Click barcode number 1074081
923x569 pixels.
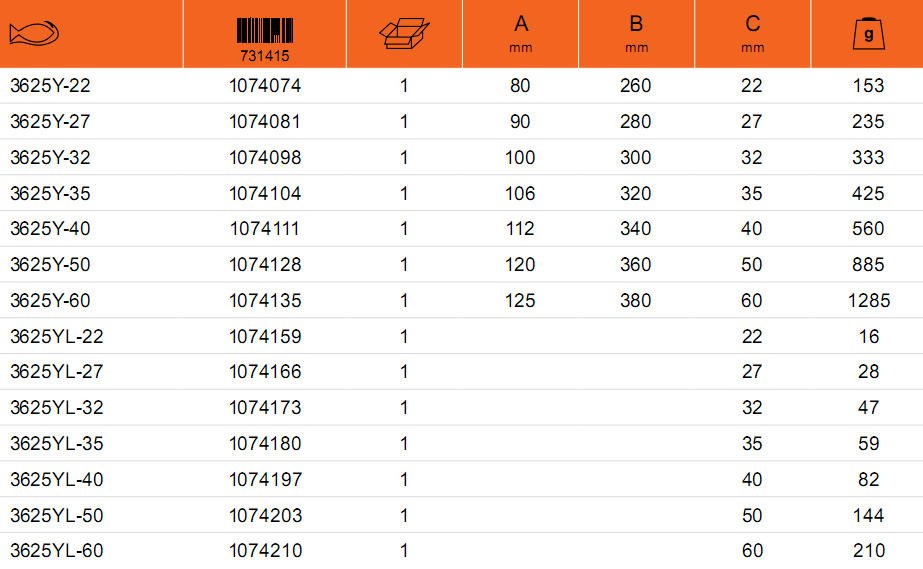(265, 122)
